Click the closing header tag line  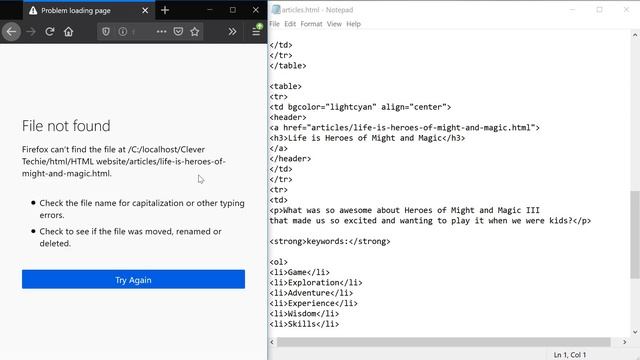point(290,158)
